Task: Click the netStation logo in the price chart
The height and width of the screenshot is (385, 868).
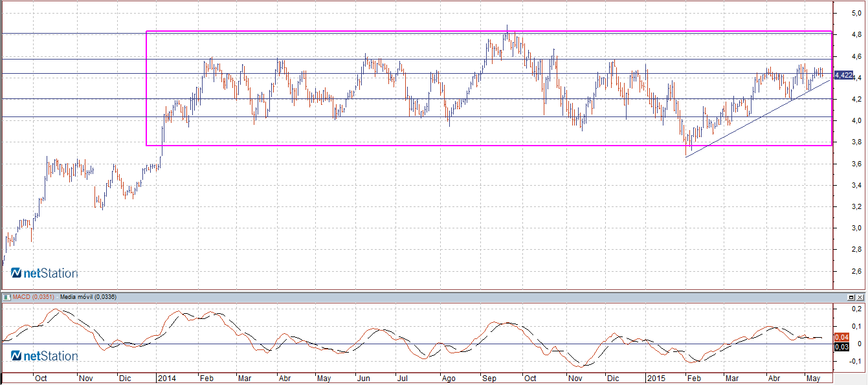Action: [44, 273]
